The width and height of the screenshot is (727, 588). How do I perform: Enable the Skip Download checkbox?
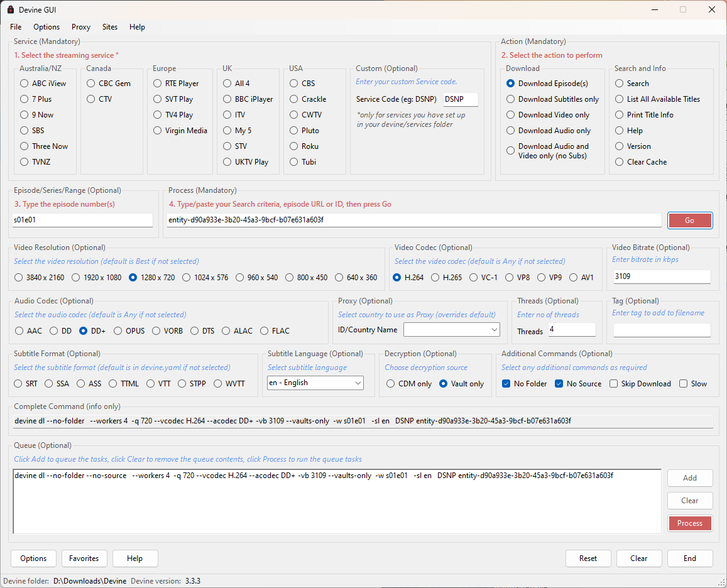click(x=613, y=384)
